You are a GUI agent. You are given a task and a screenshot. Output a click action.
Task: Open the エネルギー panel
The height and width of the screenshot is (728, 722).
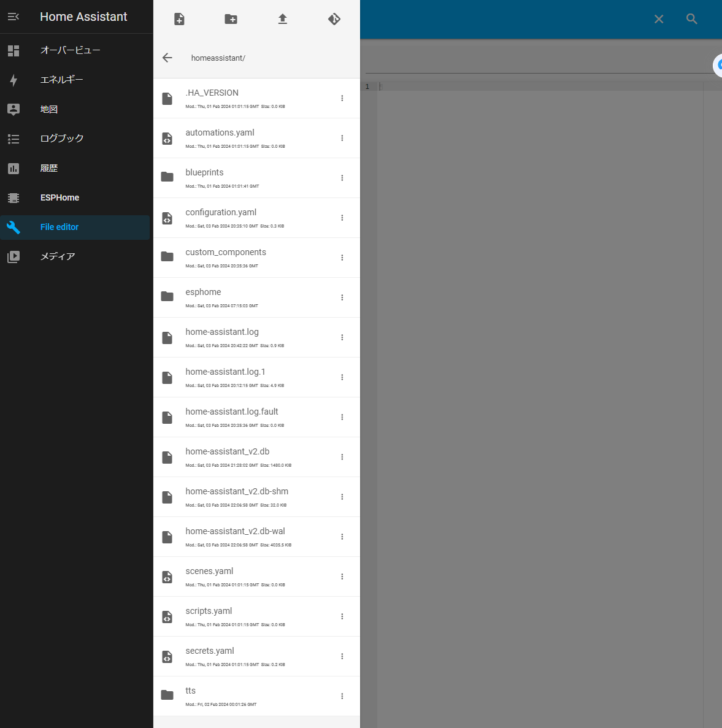click(x=75, y=80)
